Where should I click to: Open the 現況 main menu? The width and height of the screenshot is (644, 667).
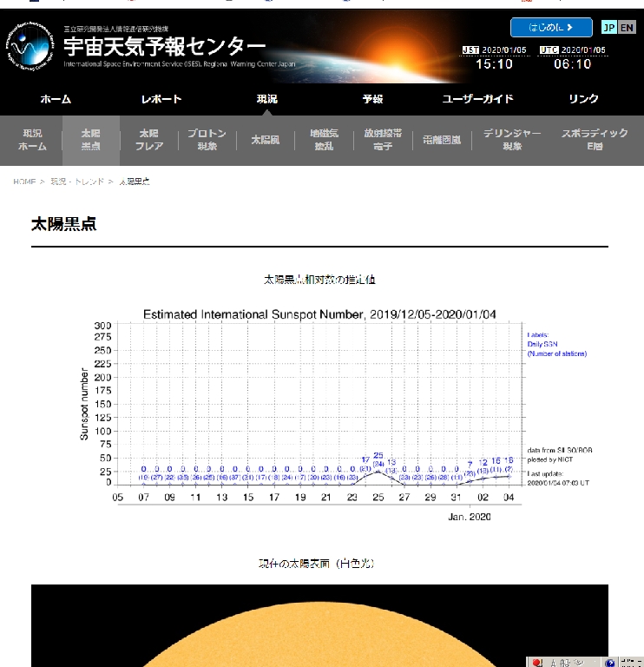point(267,99)
